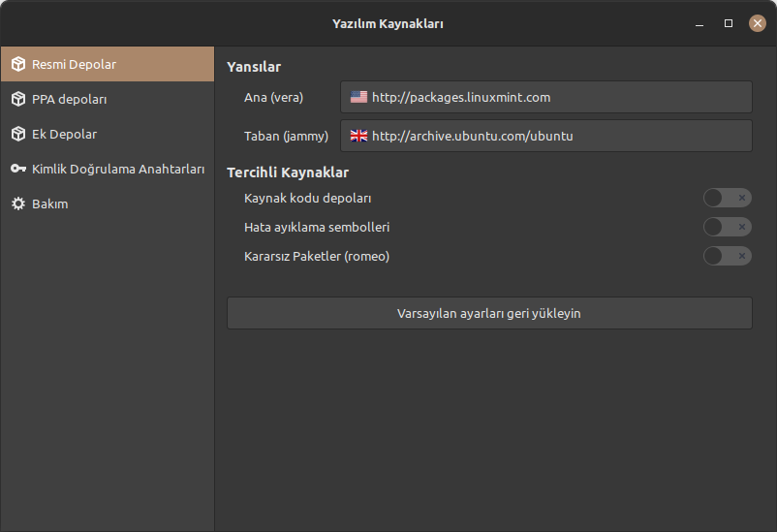Minimize the Yazılım Kaynakları window
The height and width of the screenshot is (532, 777).
[699, 23]
